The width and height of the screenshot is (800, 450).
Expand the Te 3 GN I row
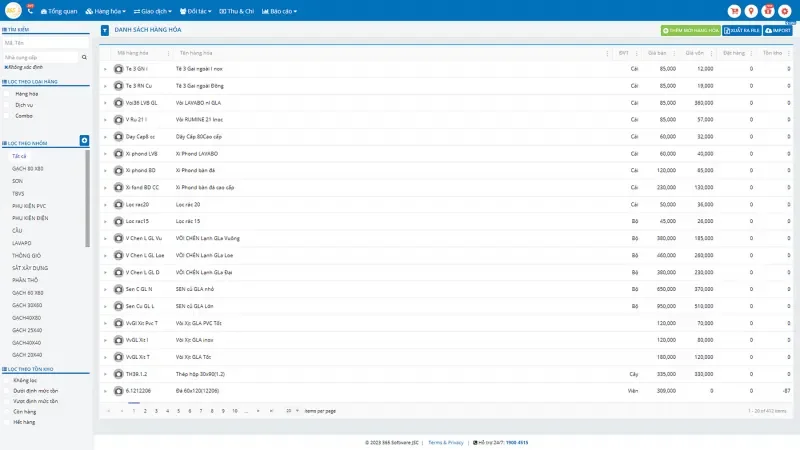105,68
